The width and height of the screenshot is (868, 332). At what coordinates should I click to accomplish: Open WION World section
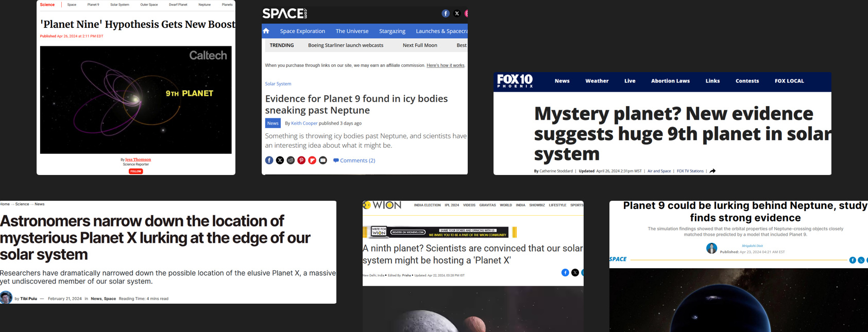tap(506, 205)
